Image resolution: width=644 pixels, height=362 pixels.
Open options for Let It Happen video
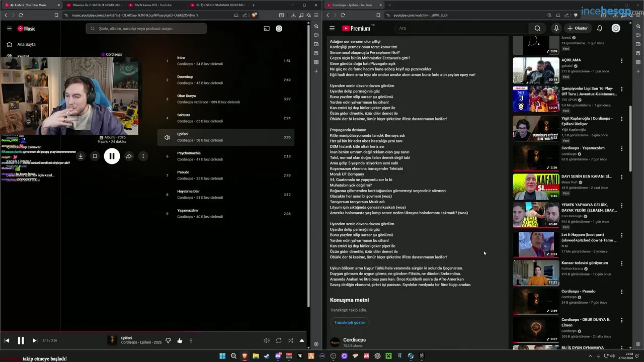pyautogui.click(x=622, y=235)
